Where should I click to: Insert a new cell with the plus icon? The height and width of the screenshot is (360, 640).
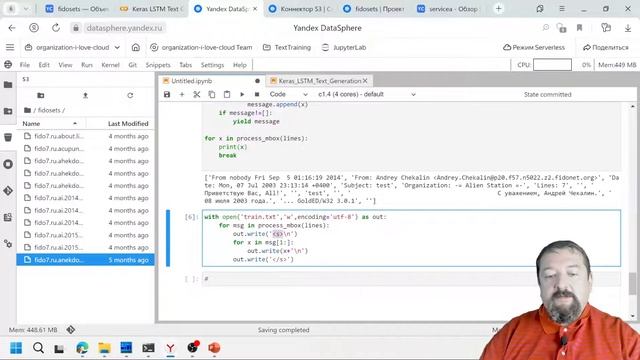click(182, 94)
